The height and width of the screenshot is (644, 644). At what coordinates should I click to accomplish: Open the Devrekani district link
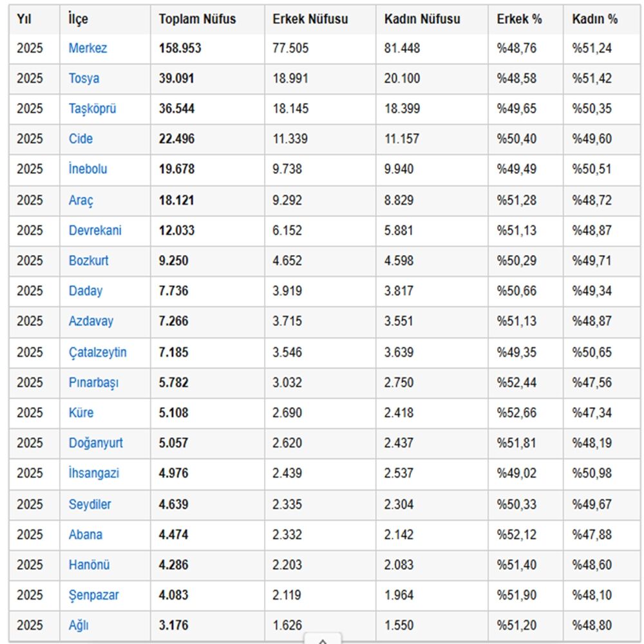click(x=95, y=231)
